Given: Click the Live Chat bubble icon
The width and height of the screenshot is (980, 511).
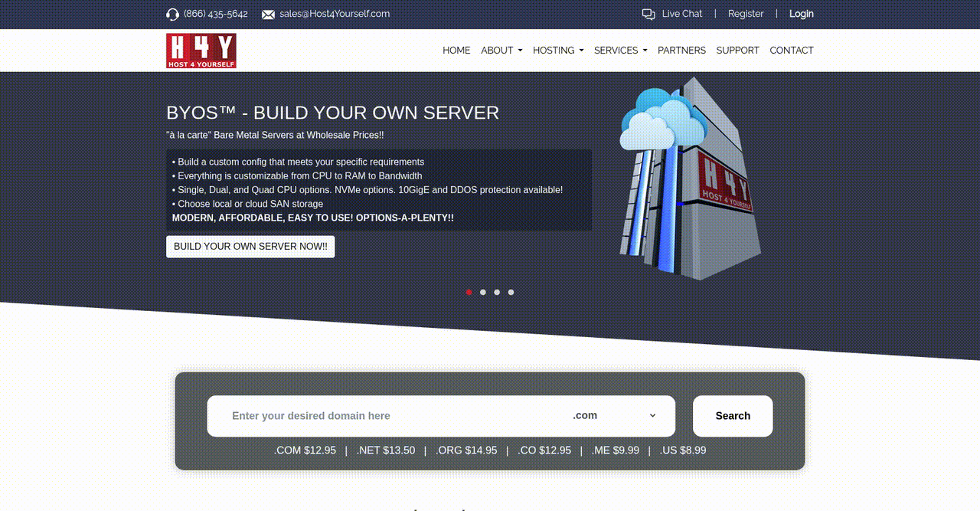Looking at the screenshot, I should [x=648, y=14].
